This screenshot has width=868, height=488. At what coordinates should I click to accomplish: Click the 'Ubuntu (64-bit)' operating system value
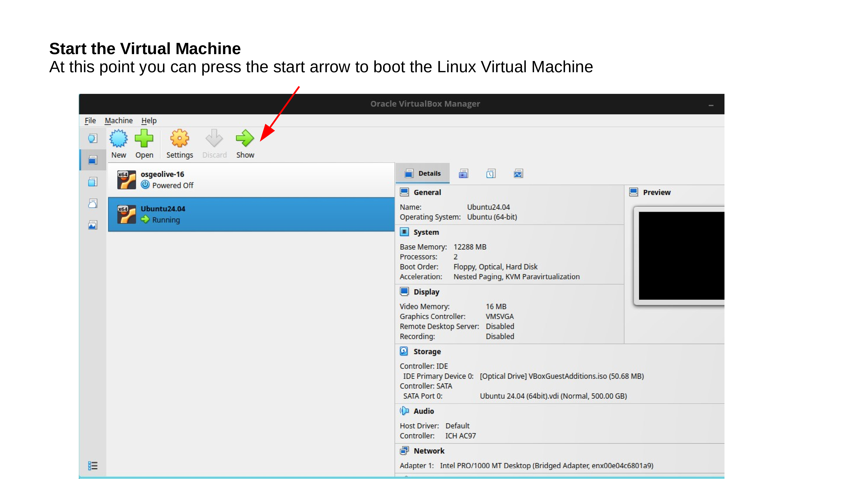coord(492,217)
